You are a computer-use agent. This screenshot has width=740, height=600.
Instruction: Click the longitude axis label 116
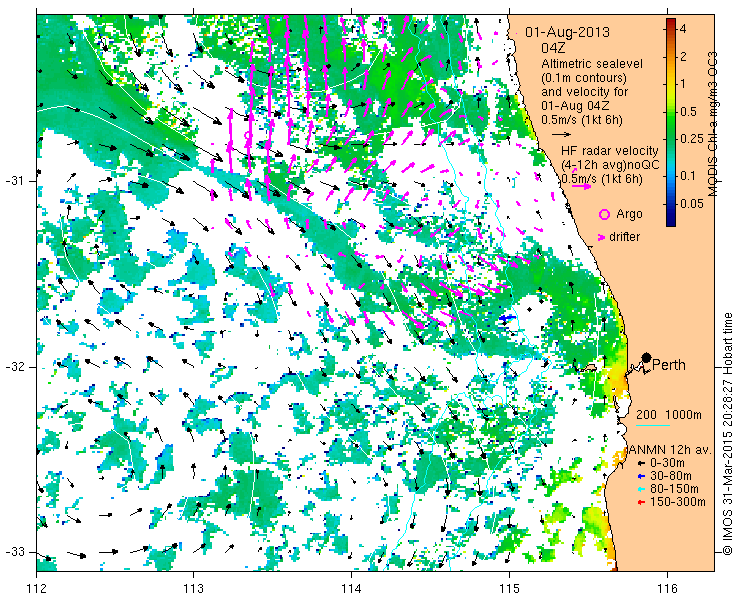[667, 589]
